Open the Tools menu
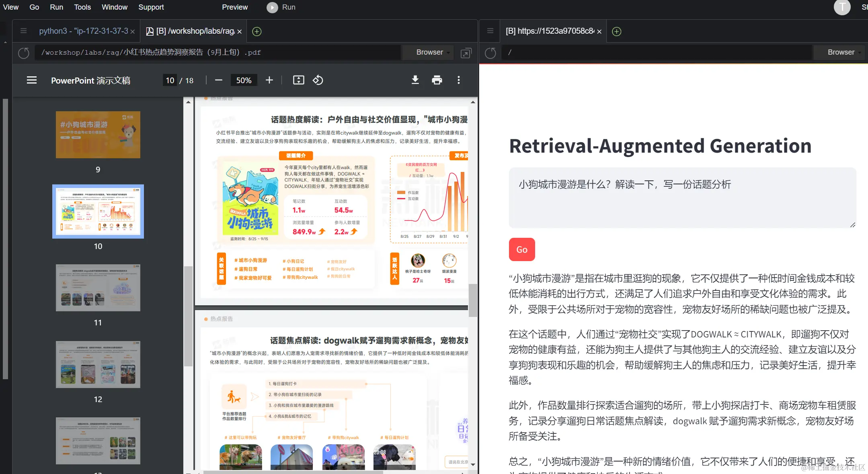Screen dimensions: 868x474 click(82, 7)
